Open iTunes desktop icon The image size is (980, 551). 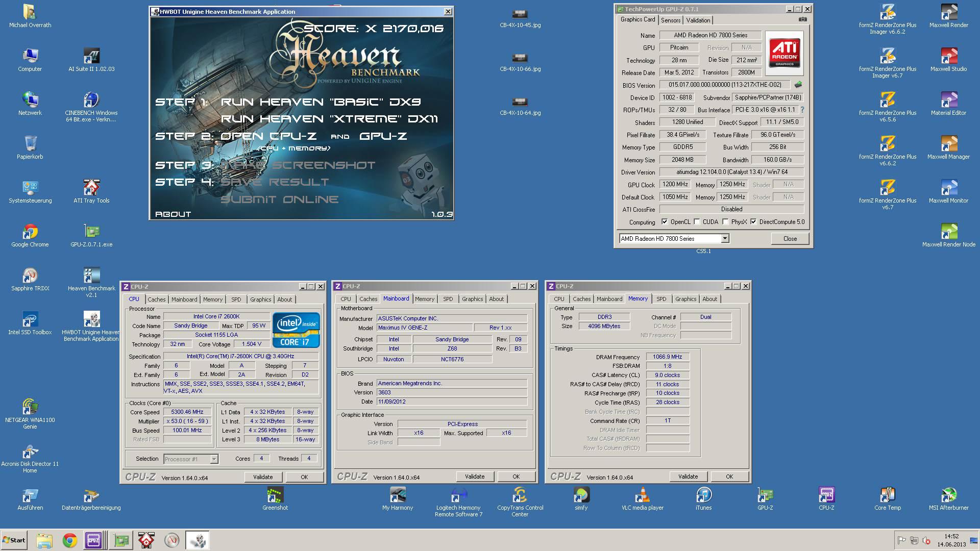(x=704, y=498)
